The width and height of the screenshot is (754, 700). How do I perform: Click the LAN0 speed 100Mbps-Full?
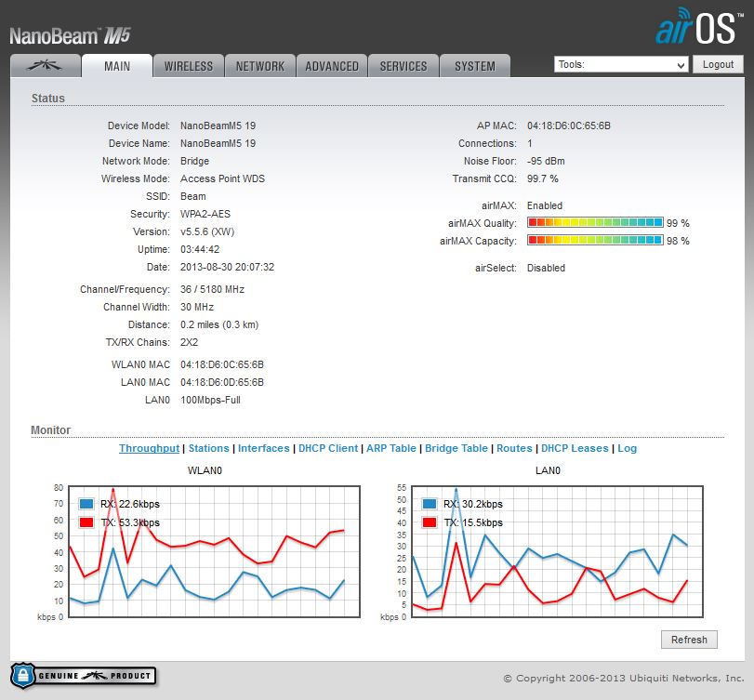(x=210, y=400)
